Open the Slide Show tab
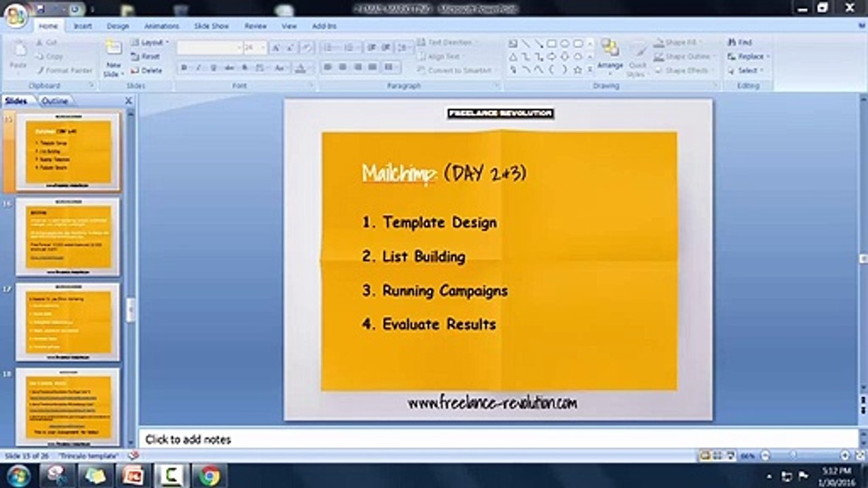 (211, 26)
